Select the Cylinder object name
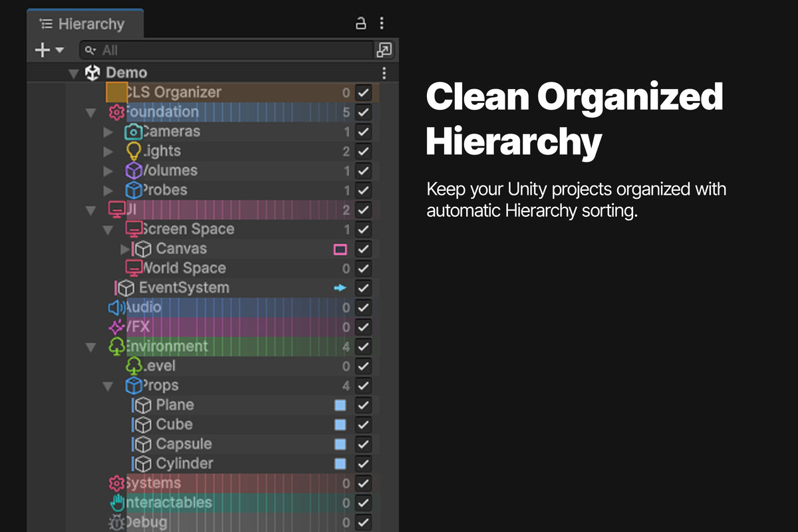The width and height of the screenshot is (798, 532). 185,464
